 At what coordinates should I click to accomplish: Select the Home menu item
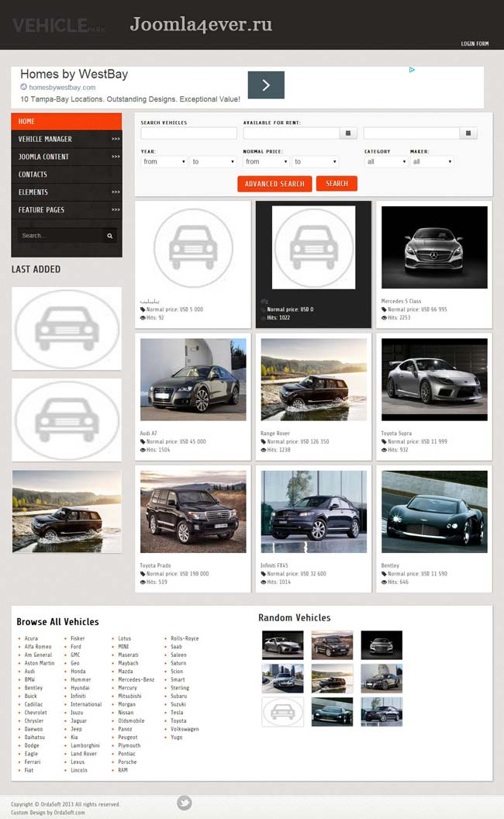66,122
